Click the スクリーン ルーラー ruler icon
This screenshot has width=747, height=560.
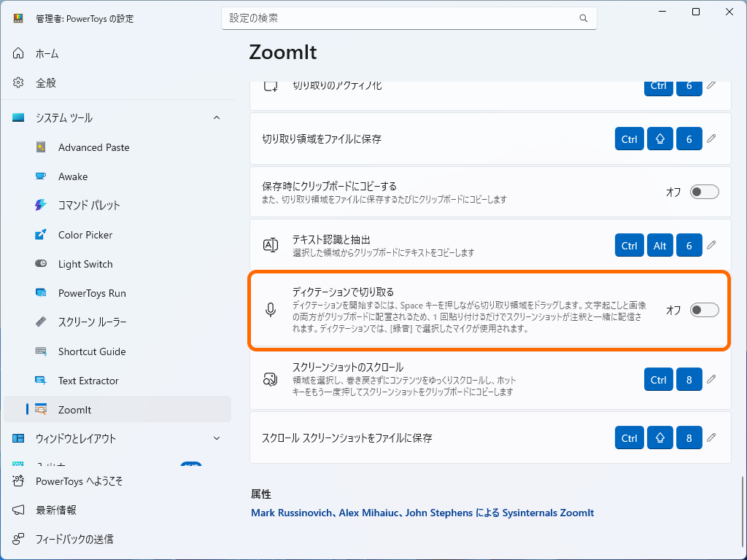click(x=41, y=322)
